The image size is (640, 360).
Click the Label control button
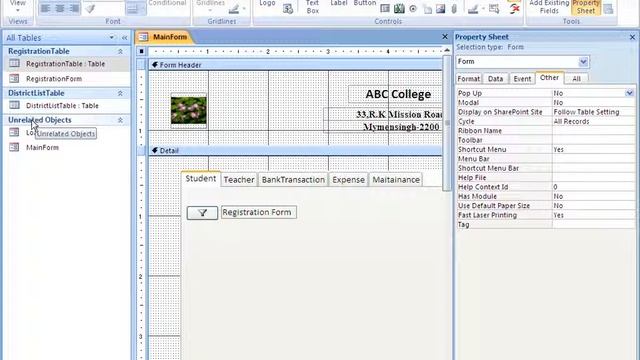339,4
